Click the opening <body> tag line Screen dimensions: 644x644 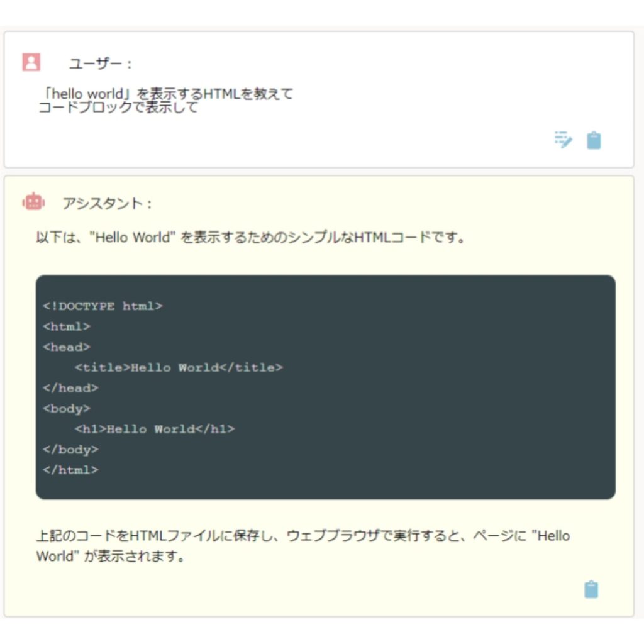point(67,409)
